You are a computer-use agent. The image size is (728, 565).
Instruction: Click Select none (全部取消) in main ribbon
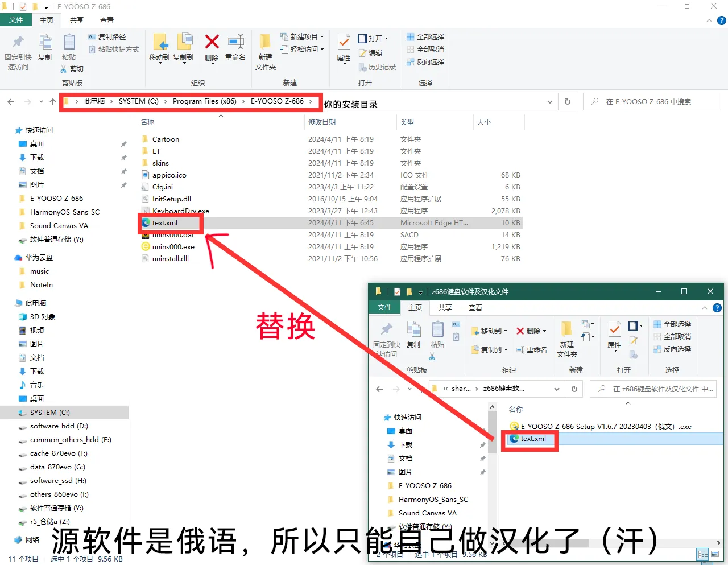tap(425, 50)
